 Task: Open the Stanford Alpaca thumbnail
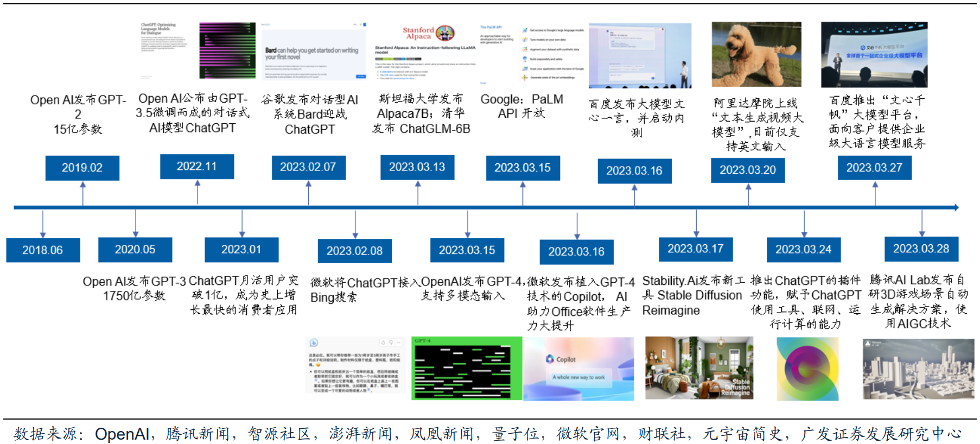[x=425, y=52]
